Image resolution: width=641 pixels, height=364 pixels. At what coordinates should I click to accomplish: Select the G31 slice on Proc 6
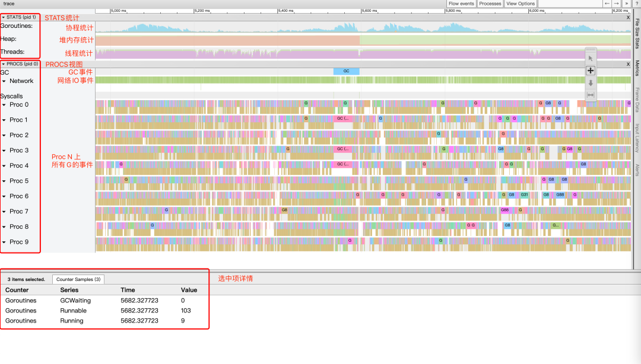[524, 195]
